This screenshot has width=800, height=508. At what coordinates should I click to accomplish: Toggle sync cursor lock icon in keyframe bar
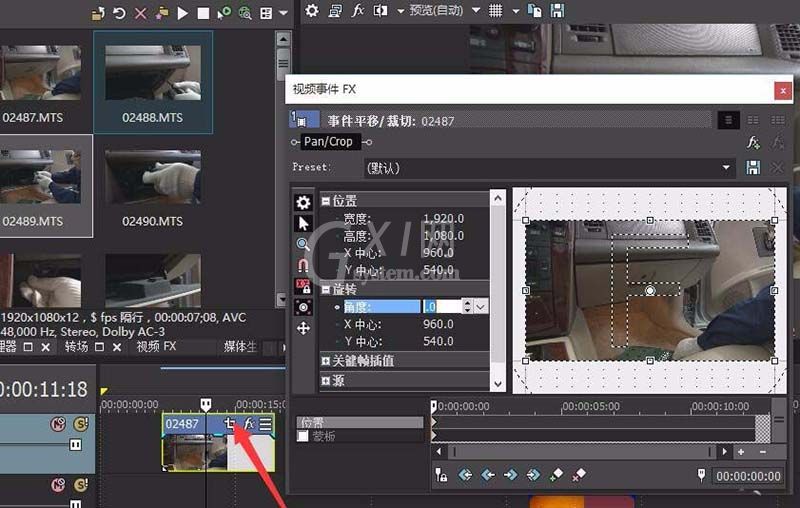pyautogui.click(x=441, y=475)
